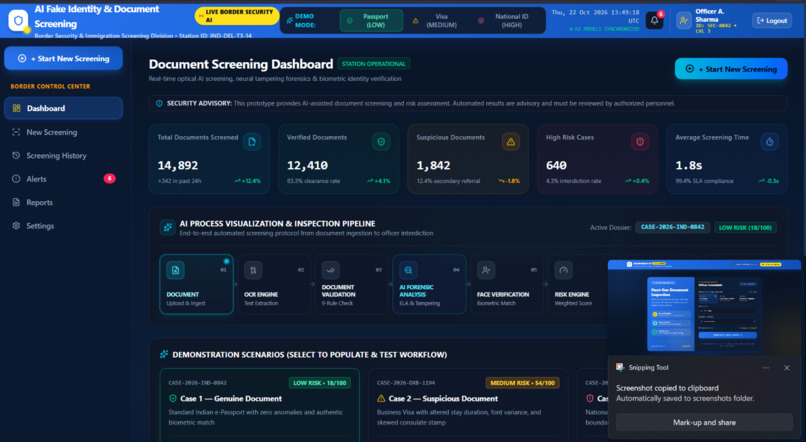Click the Settings gear icon in sidebar
Image resolution: width=806 pixels, height=442 pixels.
(16, 226)
